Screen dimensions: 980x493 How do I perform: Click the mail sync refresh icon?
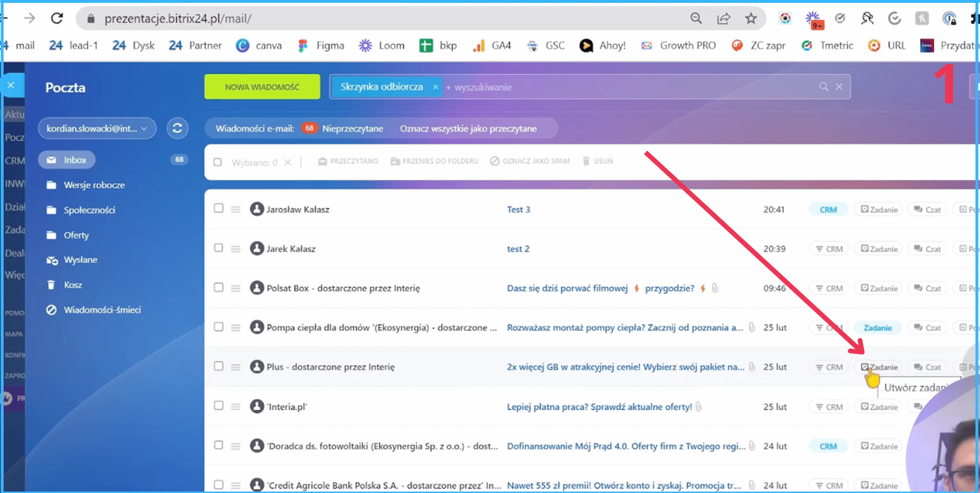177,128
